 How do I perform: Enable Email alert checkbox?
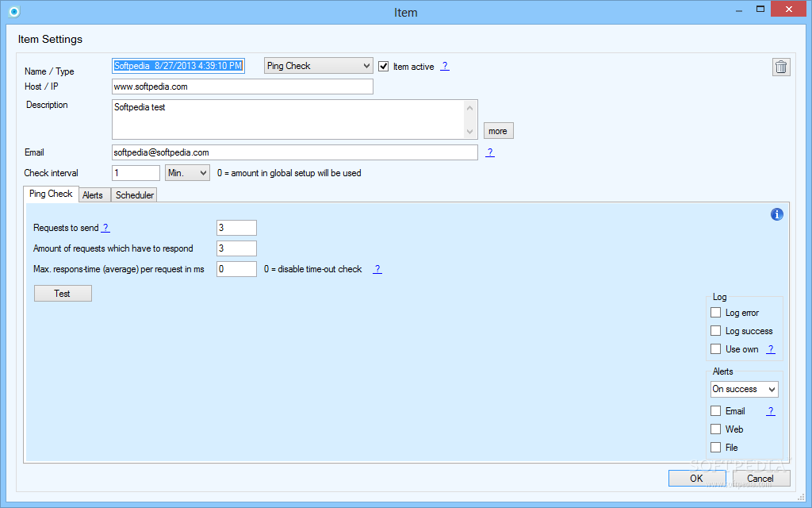tap(716, 410)
